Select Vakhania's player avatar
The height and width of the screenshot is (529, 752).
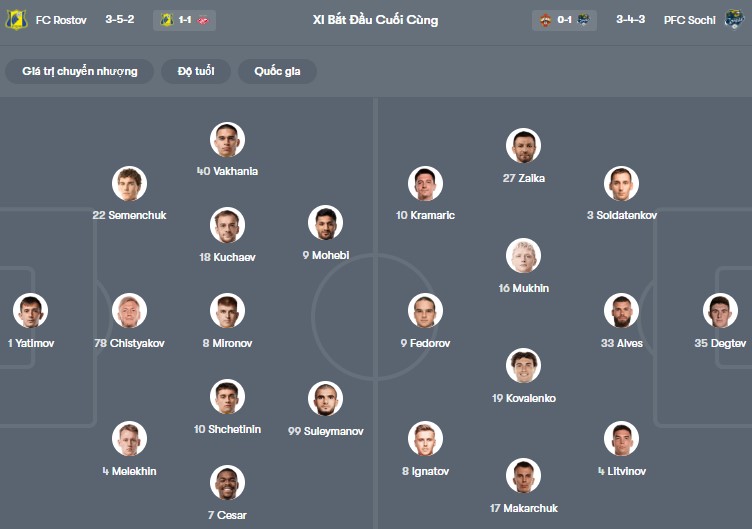(x=228, y=140)
